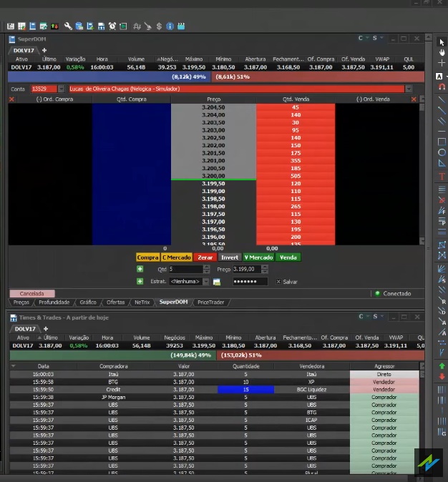Viewport: 448px width, 482px height.
Task: Click the Compra buy button
Action: point(147,257)
